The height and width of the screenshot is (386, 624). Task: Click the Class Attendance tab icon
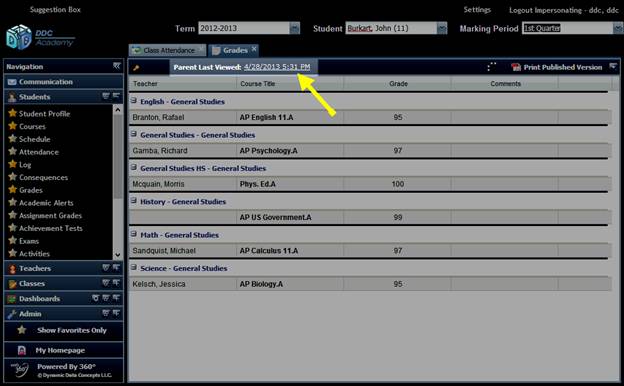coord(136,51)
